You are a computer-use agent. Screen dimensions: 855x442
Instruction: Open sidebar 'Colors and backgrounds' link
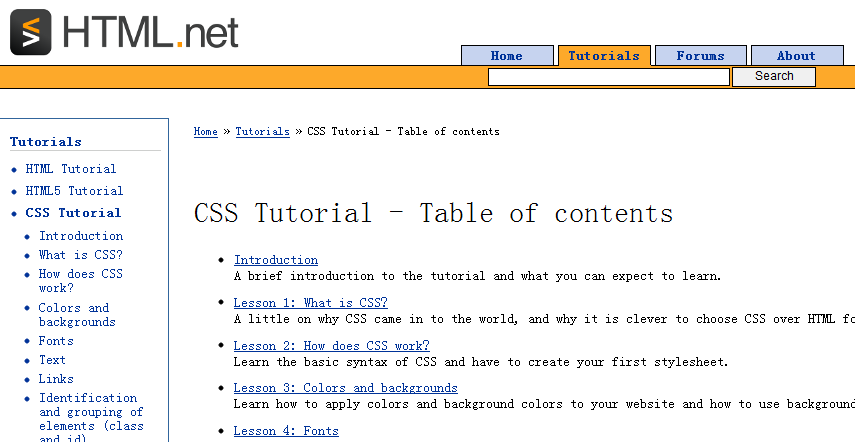point(77,315)
